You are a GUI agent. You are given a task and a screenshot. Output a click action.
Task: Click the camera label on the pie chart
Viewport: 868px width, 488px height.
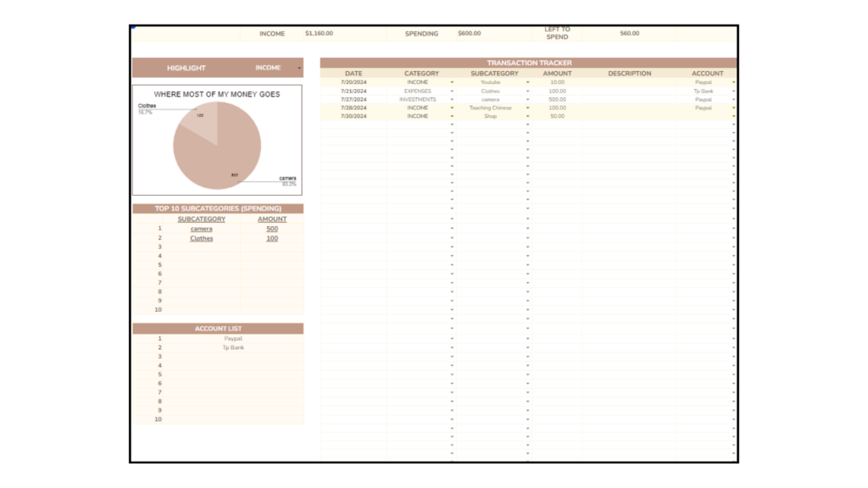pyautogui.click(x=287, y=178)
